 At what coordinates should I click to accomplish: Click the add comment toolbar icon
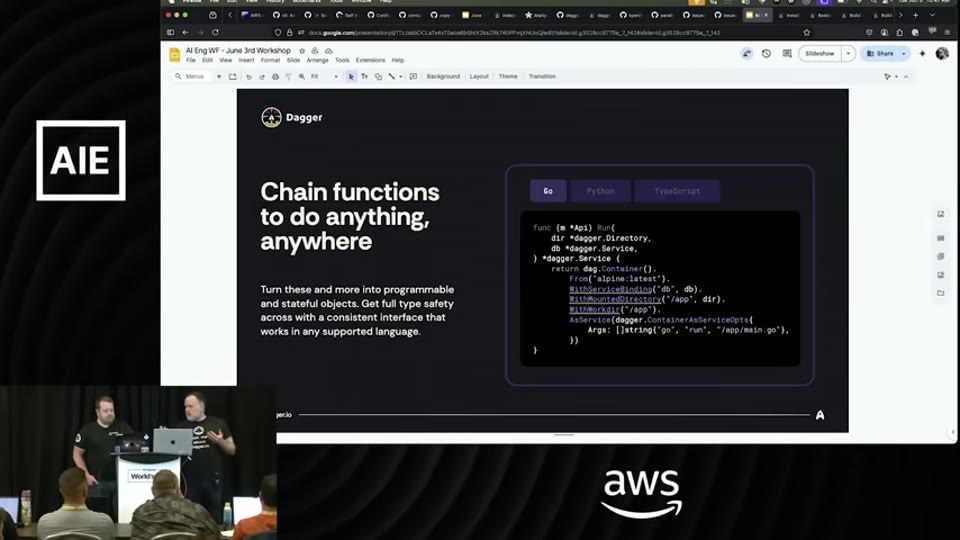coord(413,77)
